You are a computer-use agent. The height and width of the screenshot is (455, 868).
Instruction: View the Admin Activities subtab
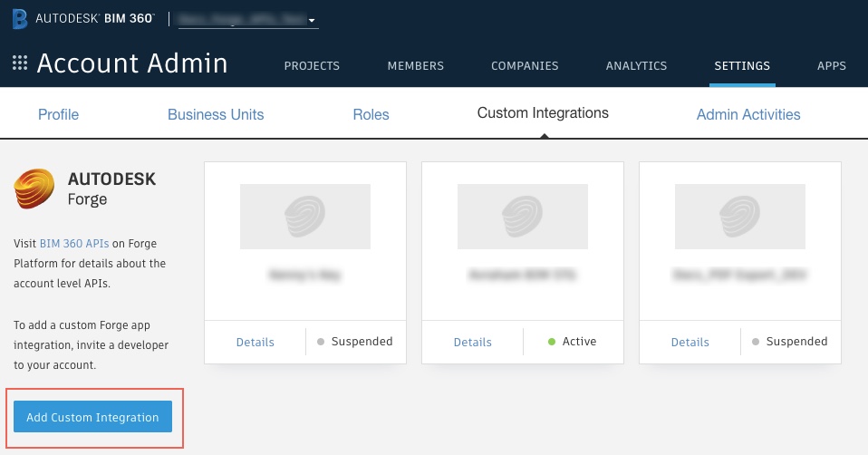tap(747, 115)
